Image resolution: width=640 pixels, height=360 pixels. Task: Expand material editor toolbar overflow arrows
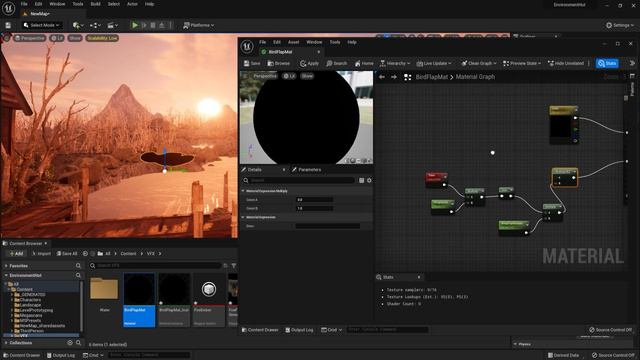(x=632, y=63)
